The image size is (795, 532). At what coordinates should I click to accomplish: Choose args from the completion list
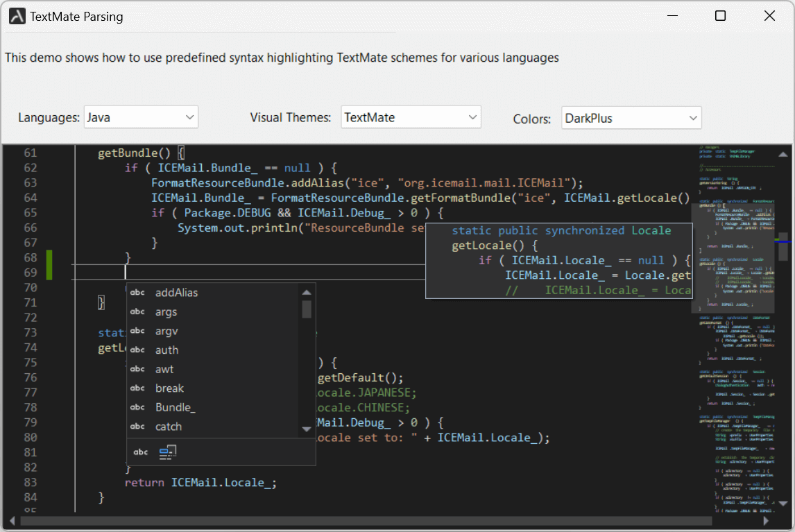click(213, 312)
